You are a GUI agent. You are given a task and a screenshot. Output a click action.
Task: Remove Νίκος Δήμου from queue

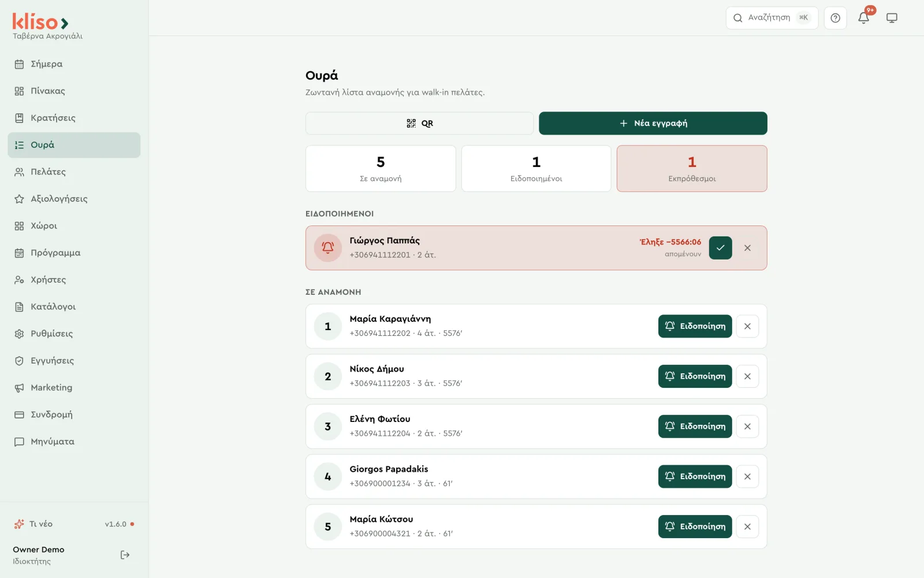coord(747,376)
